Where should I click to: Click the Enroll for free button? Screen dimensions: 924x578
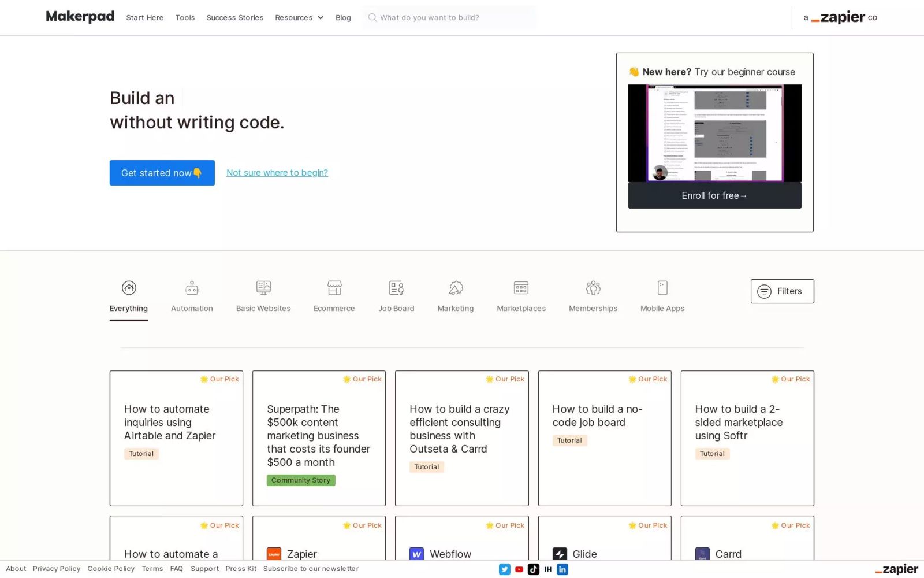click(715, 195)
